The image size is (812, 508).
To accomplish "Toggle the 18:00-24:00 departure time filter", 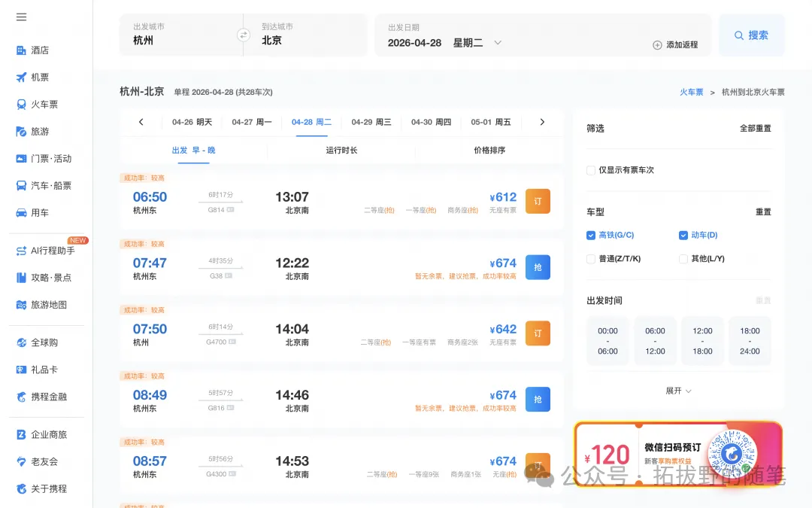I will (750, 341).
